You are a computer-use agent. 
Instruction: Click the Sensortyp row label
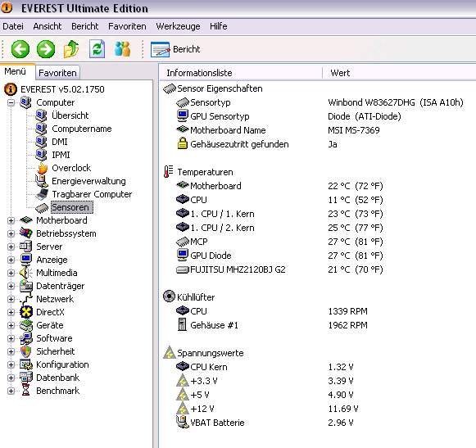tap(210, 102)
